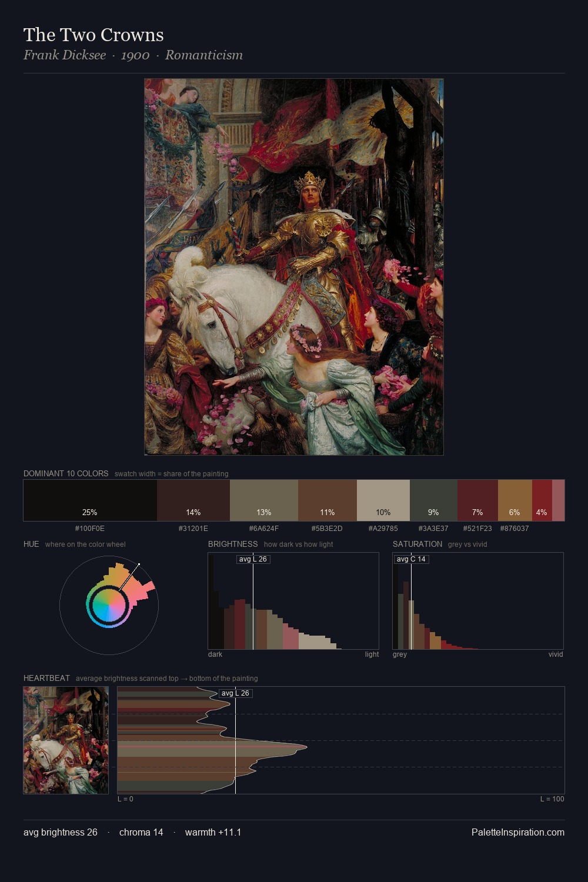The width and height of the screenshot is (588, 882).
Task: Click the 'avg L 26' label in Heartbeat chart
Action: [235, 693]
